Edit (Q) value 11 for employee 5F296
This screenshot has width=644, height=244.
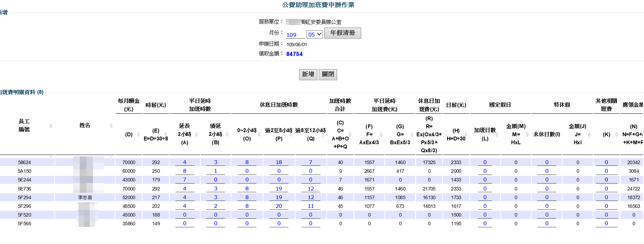(x=311, y=206)
